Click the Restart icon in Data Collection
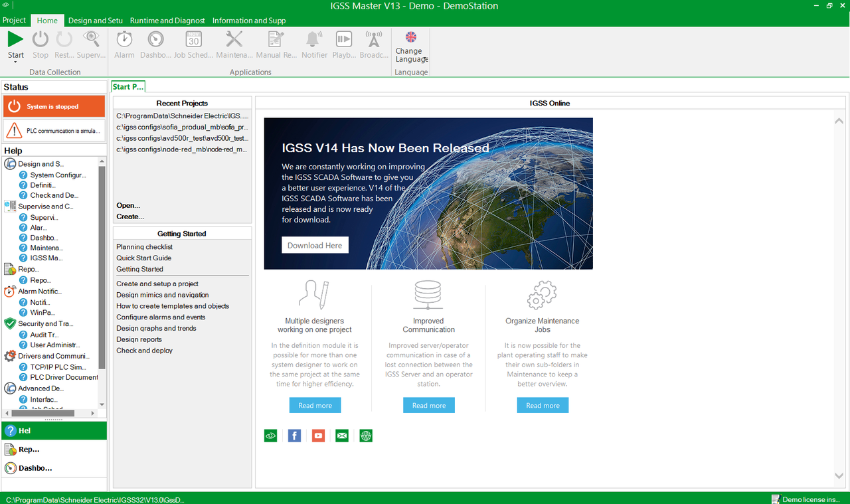The height and width of the screenshot is (504, 850). (x=64, y=39)
